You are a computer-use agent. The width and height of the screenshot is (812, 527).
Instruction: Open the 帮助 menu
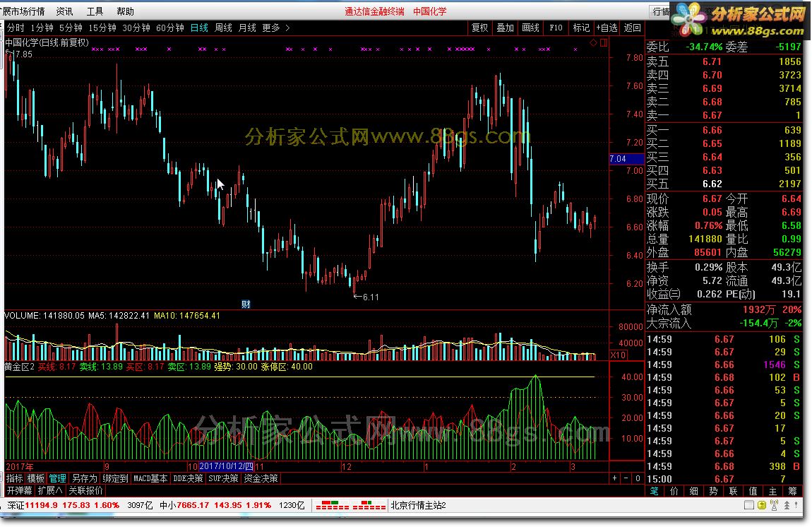125,11
